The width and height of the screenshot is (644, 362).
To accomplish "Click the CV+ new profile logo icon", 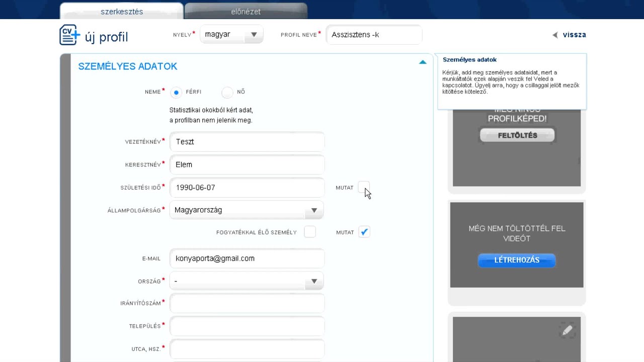I will [x=69, y=35].
